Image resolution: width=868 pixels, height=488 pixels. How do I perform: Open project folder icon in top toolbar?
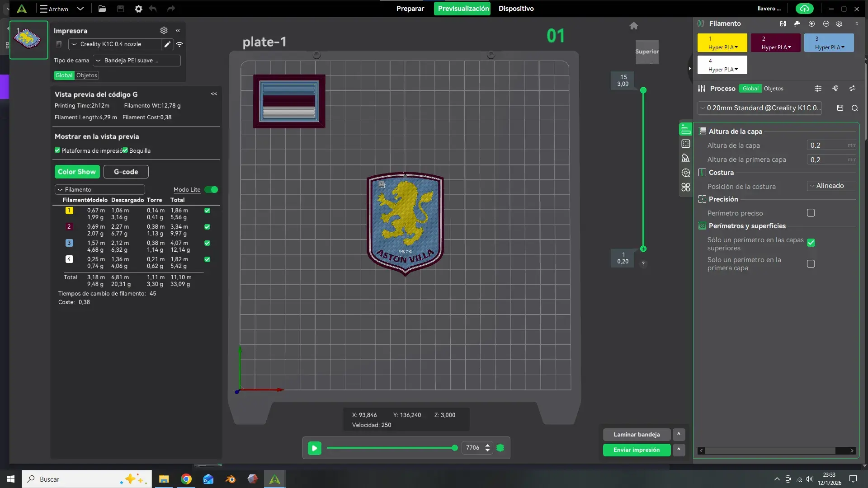click(x=102, y=9)
